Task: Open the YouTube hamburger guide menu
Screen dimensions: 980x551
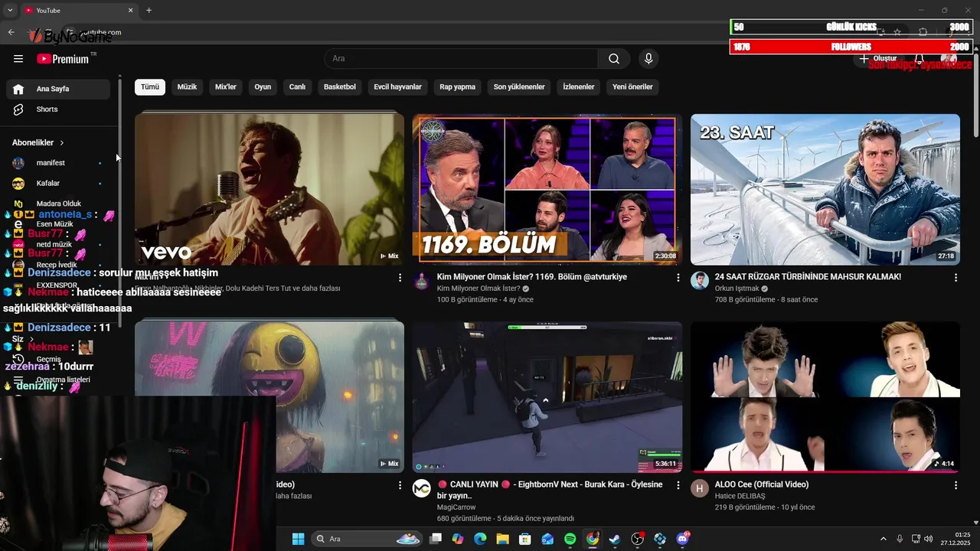Action: tap(18, 59)
